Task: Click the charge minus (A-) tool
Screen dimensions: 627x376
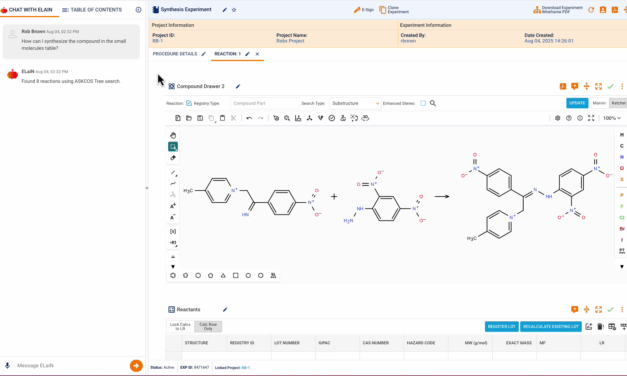Action: [173, 217]
